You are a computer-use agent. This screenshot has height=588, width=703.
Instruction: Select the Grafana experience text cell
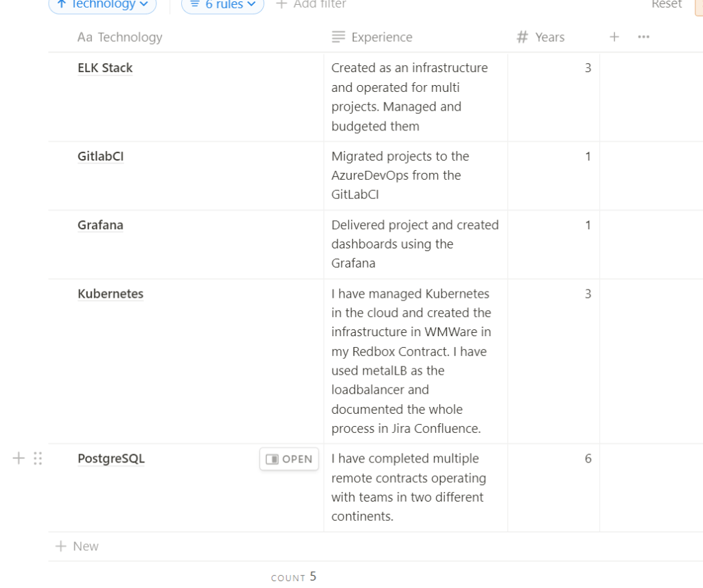(x=415, y=244)
